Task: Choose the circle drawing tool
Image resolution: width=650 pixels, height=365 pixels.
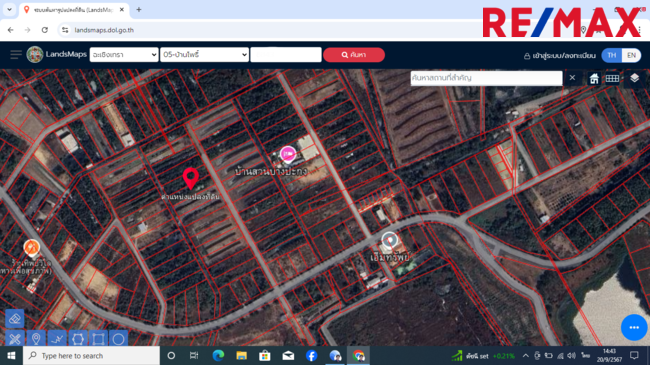Action: pyautogui.click(x=118, y=339)
